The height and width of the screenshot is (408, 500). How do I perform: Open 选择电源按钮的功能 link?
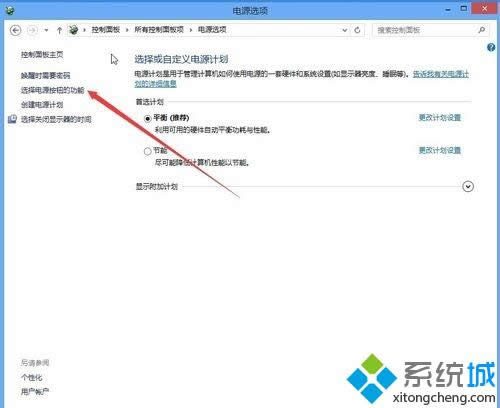(x=53, y=90)
